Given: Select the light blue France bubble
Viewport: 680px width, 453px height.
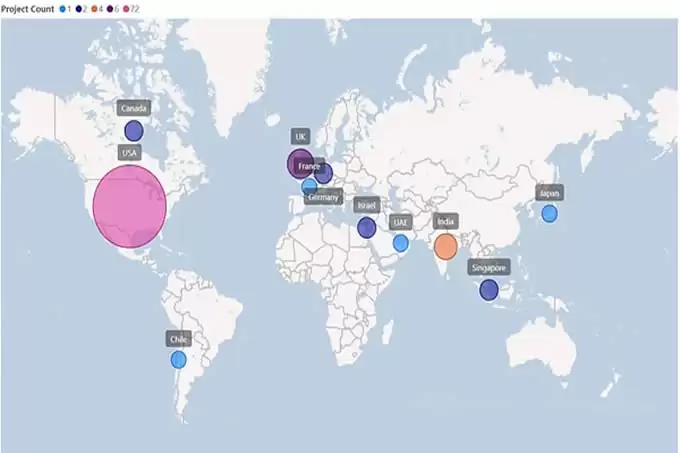Looking at the screenshot, I should [309, 186].
